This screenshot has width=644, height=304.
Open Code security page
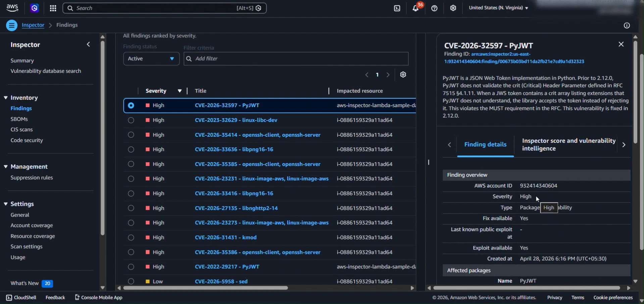pos(27,140)
